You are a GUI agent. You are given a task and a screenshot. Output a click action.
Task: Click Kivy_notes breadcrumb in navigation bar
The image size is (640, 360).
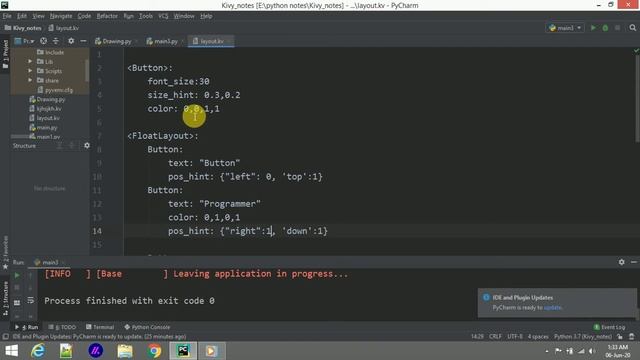[23, 28]
